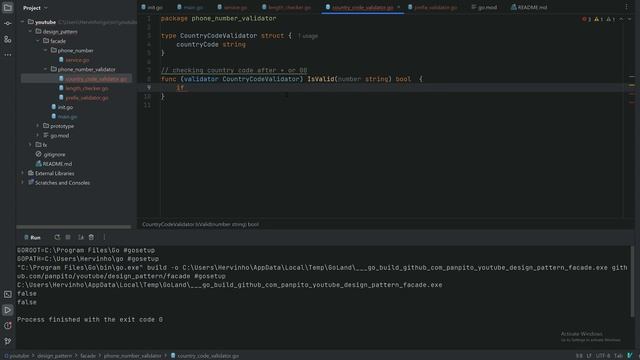The image size is (640, 360).
Task: Switch to the service.go editor tab
Action: pyautogui.click(x=232, y=7)
